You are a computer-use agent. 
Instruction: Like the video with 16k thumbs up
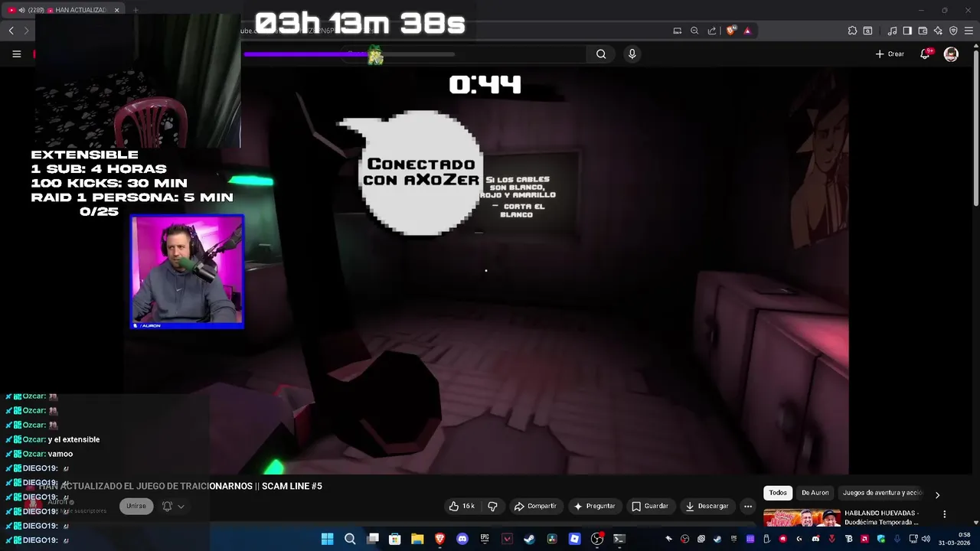(x=462, y=506)
